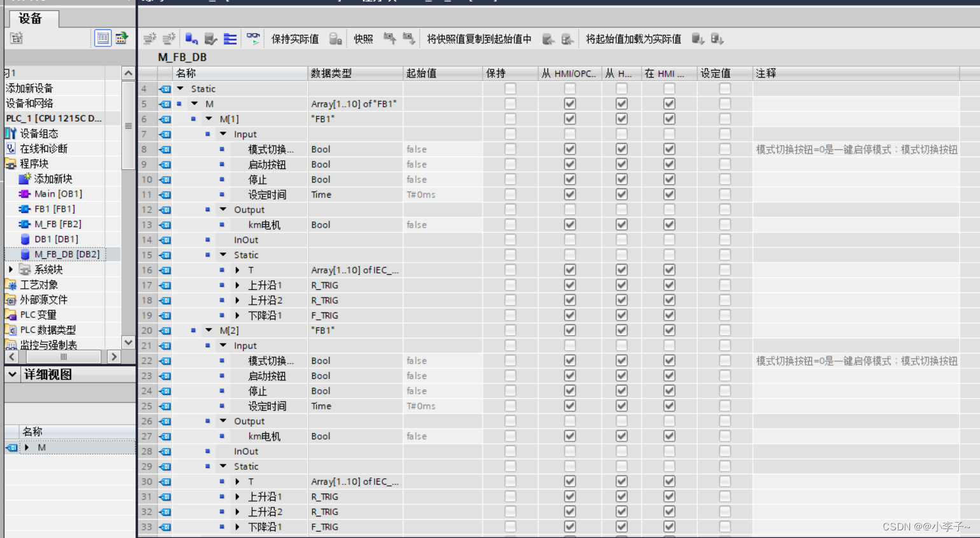Screen dimensions: 980x538
Task: Expand 系统块 folder in project tree
Action: (11, 270)
